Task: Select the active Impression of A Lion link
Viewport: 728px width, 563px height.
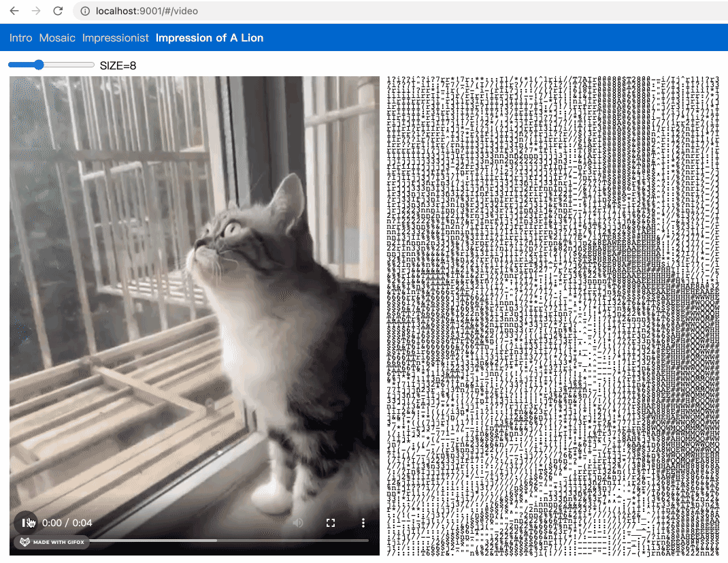Action: pos(209,37)
